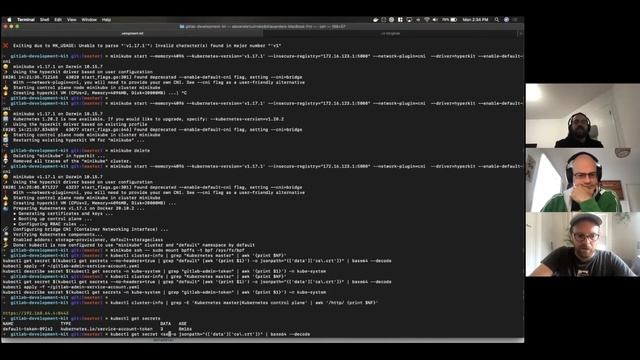Open the Window menu
Image resolution: width=640 pixels, height=360 pixels.
(89, 20)
